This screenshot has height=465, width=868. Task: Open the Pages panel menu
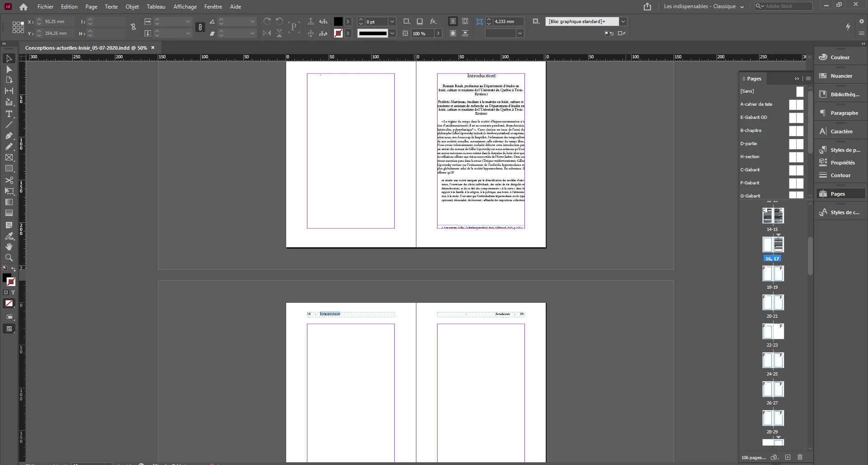tap(808, 79)
